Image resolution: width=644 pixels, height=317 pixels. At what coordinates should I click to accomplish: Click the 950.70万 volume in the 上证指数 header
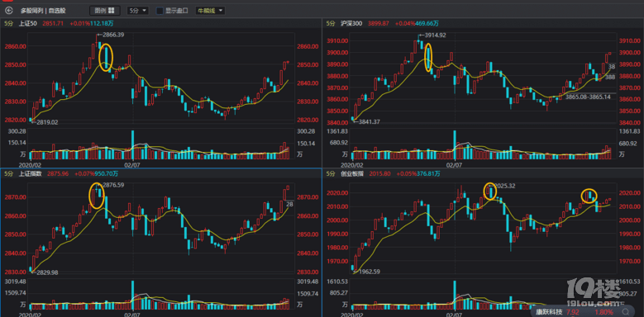click(x=107, y=174)
